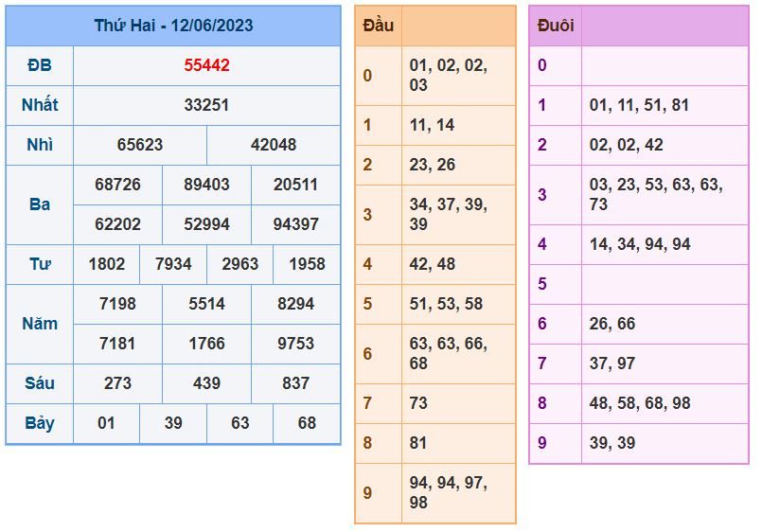Select fifth prize number 8294
The height and width of the screenshot is (532, 762).
295,304
